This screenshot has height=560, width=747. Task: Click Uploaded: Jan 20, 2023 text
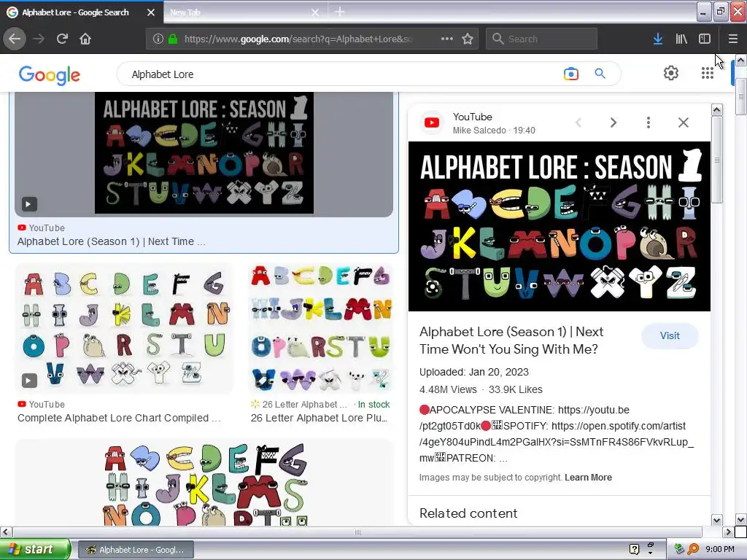click(x=474, y=372)
